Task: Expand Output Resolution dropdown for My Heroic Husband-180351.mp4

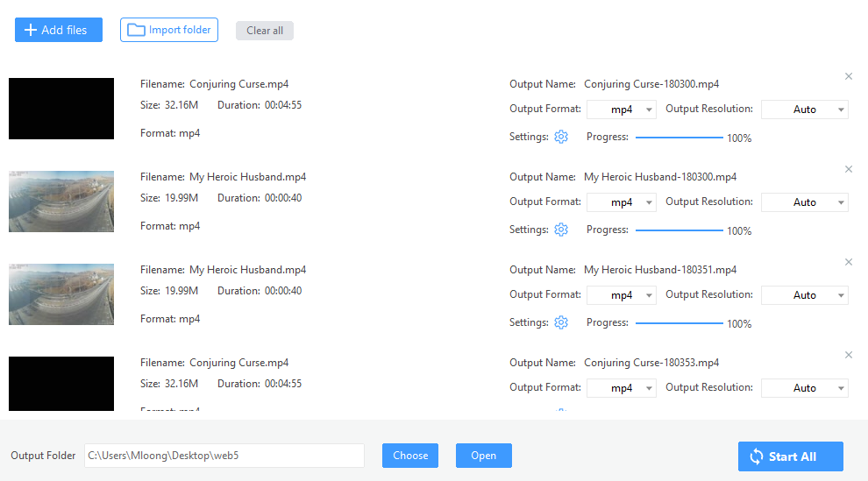Action: 805,295
